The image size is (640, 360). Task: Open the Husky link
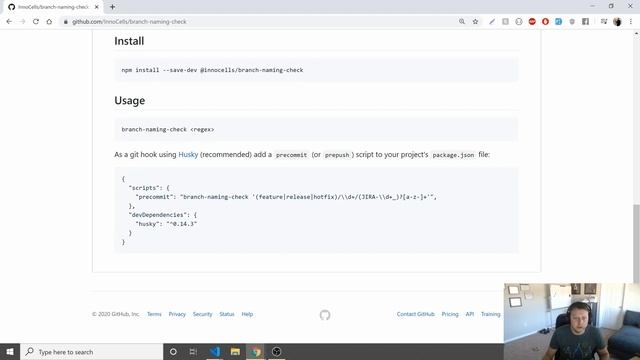click(x=188, y=155)
